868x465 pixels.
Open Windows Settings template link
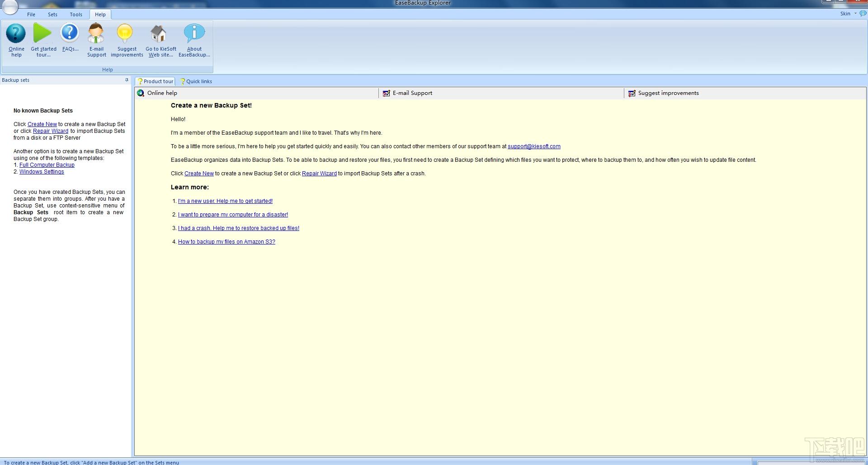(x=42, y=172)
